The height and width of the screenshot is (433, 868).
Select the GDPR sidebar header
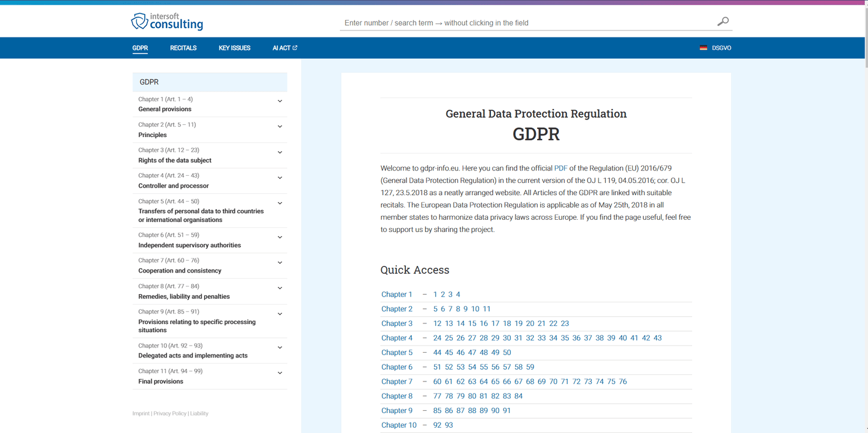[x=210, y=82]
